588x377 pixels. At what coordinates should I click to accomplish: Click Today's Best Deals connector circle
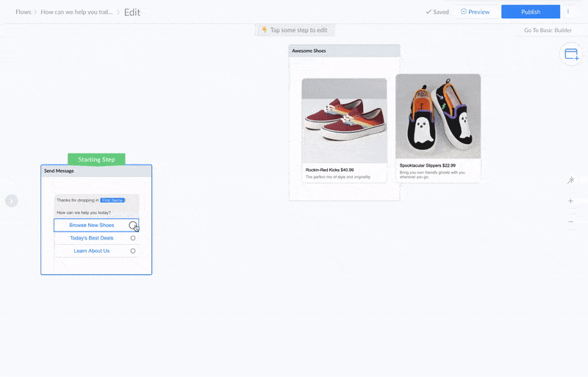coord(133,238)
